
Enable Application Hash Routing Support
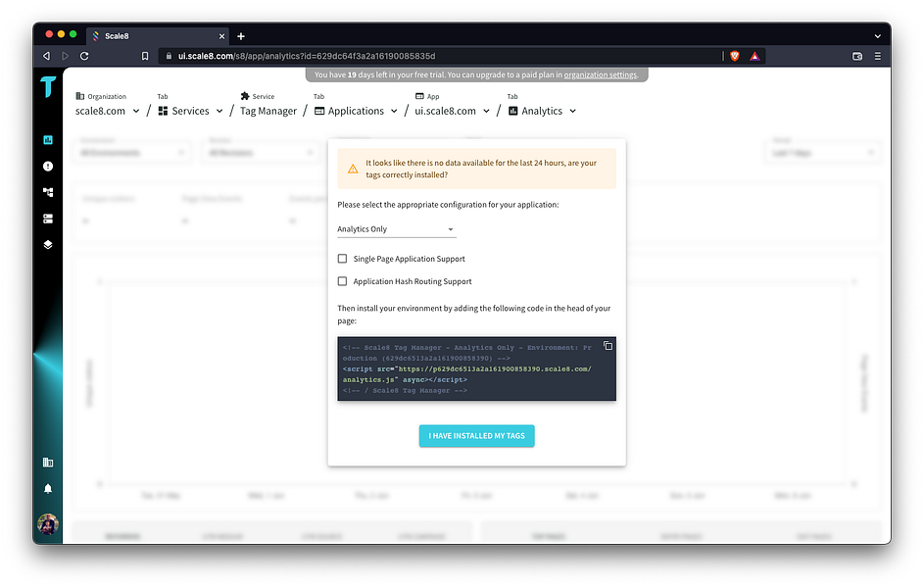coord(342,281)
